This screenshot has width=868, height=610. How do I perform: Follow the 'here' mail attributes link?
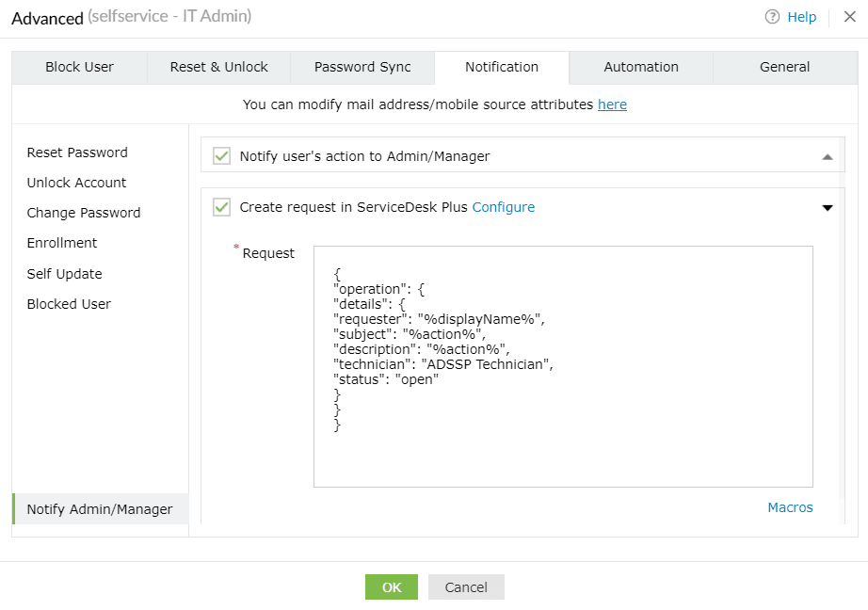612,104
